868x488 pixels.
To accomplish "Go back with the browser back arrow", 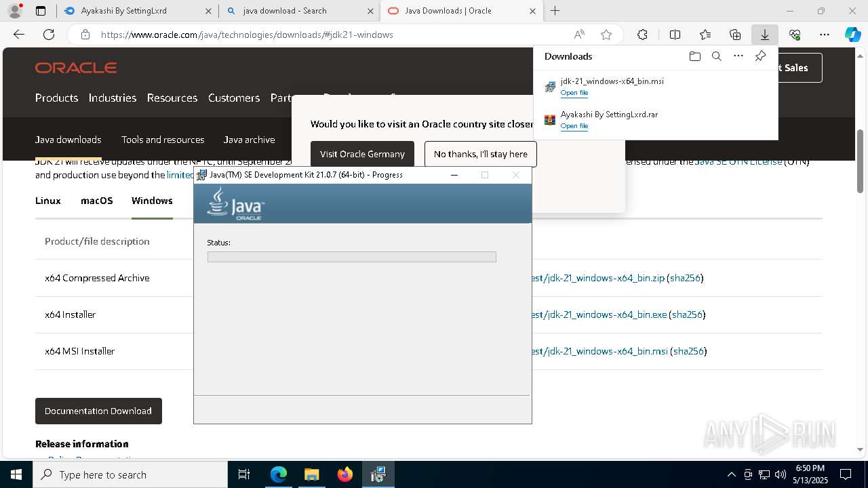I will tap(19, 35).
